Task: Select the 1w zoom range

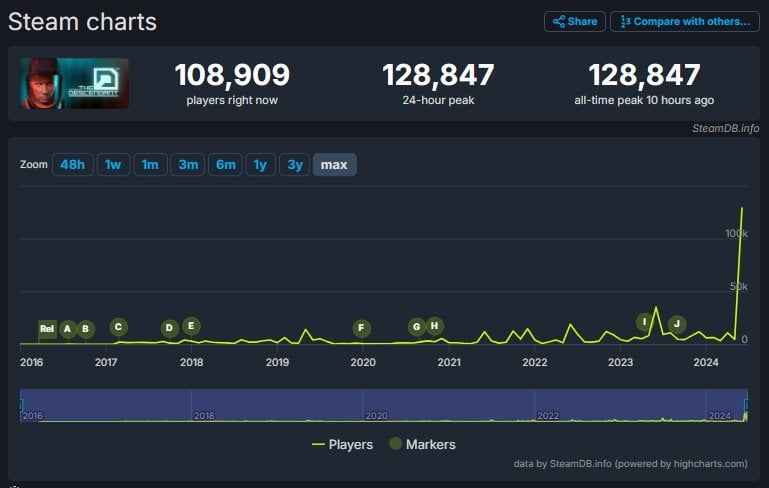Action: [113, 165]
